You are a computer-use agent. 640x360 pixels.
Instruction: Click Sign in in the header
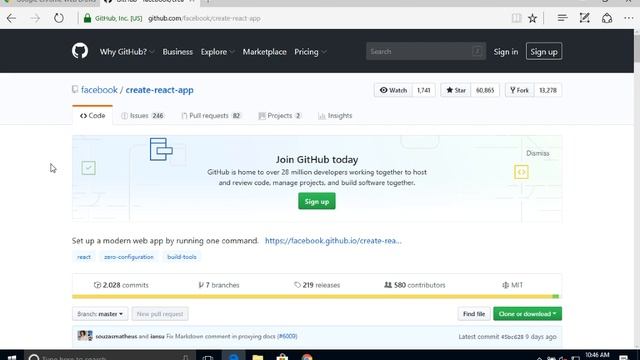pos(506,52)
